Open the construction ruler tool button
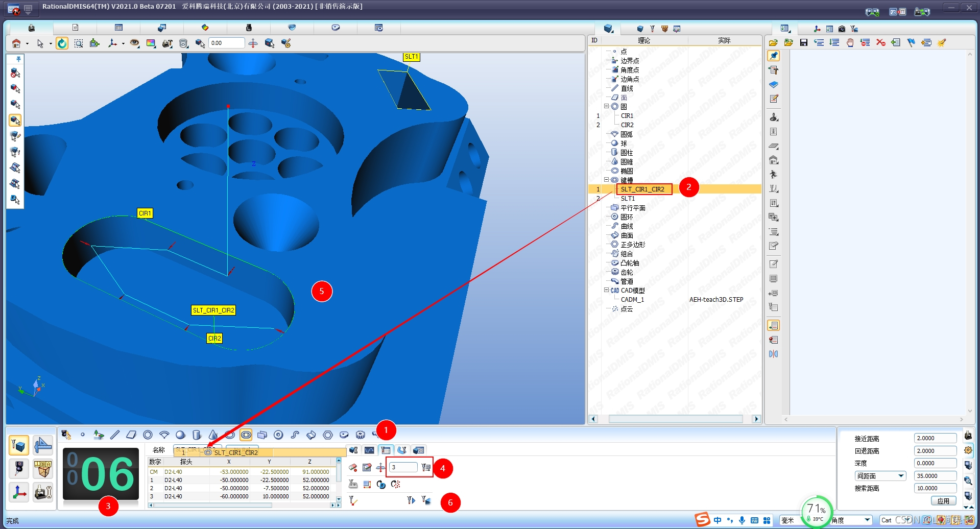980x529 pixels. 43,446
